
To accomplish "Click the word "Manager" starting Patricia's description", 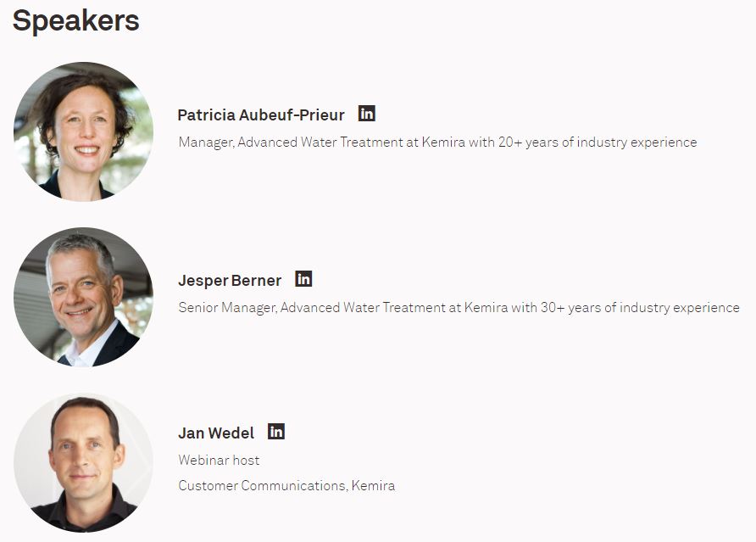I will [204, 142].
